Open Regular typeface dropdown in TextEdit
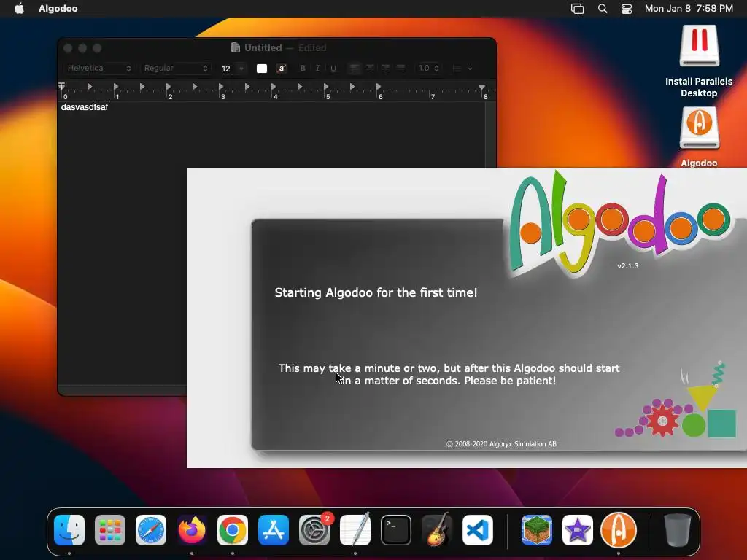747x560 pixels. (175, 68)
